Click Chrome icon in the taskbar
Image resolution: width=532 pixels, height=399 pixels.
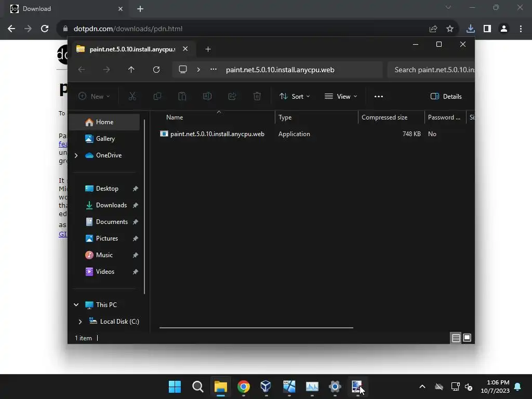point(243,387)
